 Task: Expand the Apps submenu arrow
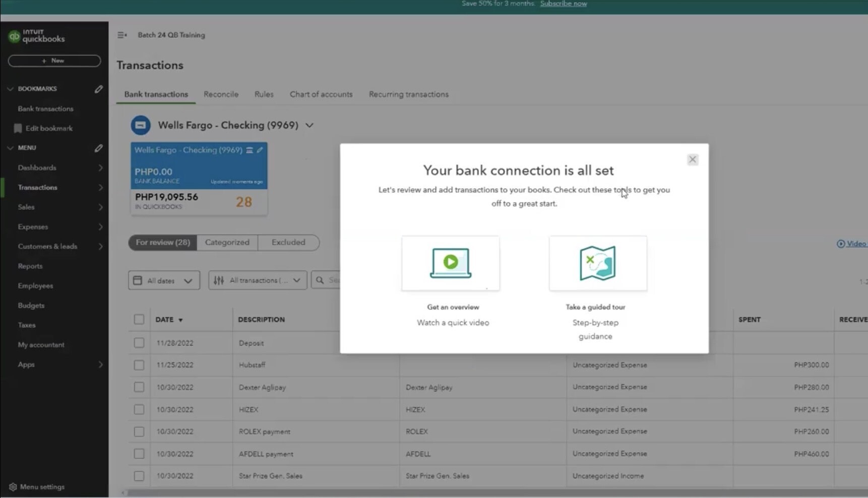[100, 364]
